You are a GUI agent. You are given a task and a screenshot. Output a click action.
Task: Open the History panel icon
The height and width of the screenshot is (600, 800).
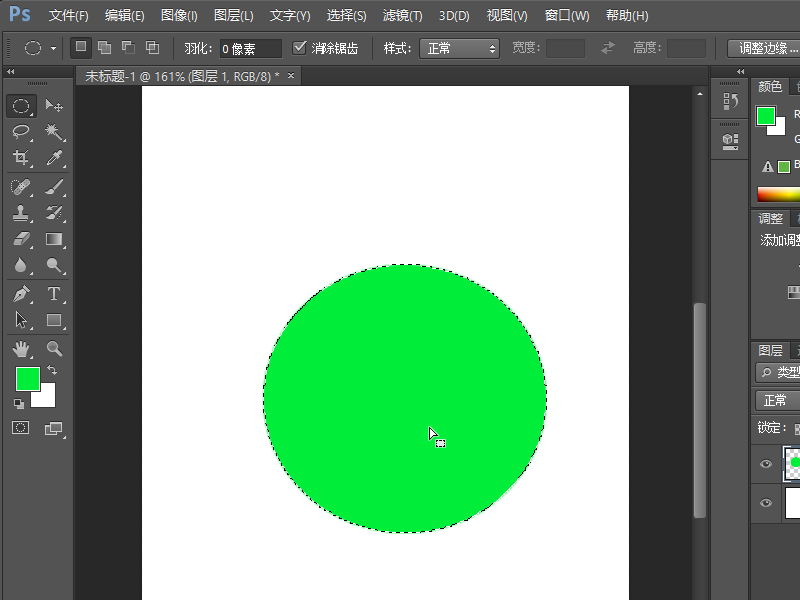[x=730, y=101]
